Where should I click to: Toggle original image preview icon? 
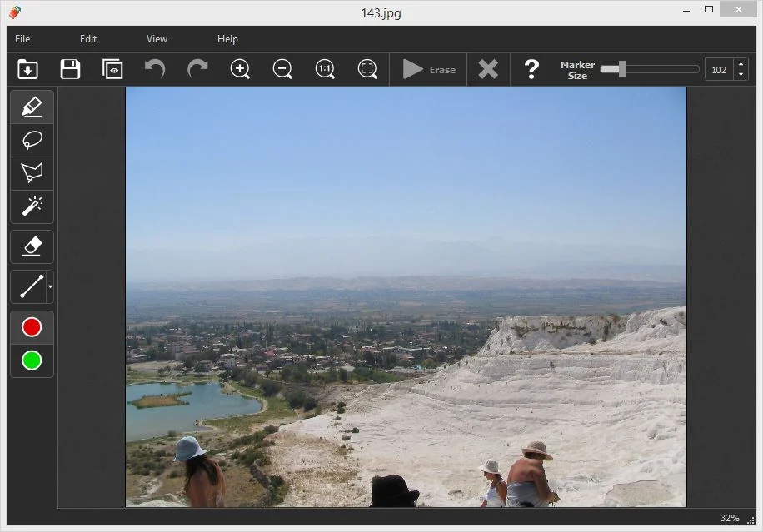pos(112,69)
